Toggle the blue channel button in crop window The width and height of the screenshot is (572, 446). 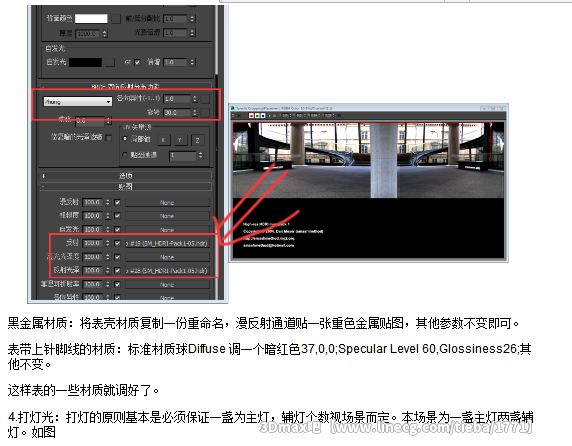pyautogui.click(x=263, y=116)
